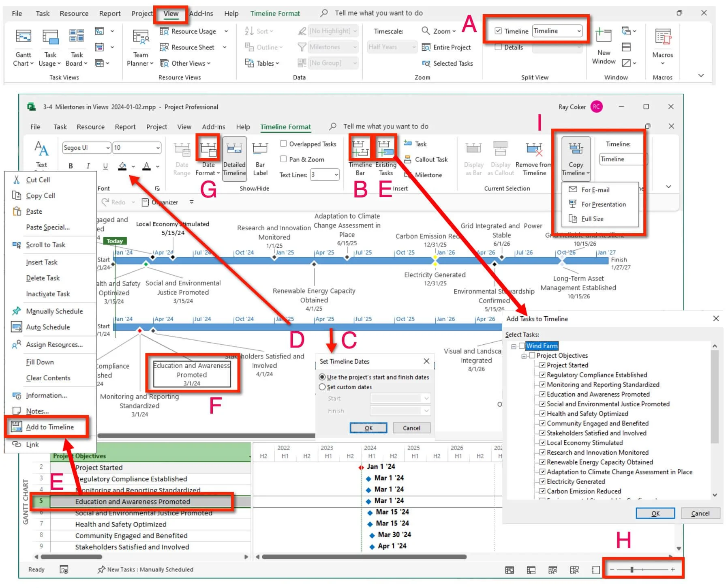Screen dimensions: 728x588
Task: Insert Milestone on timeline
Action: pyautogui.click(x=424, y=175)
